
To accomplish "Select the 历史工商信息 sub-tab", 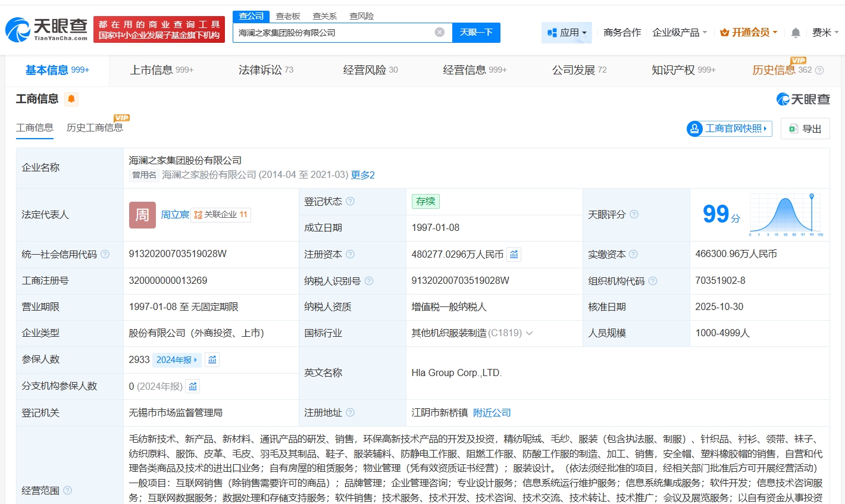I will tap(95, 128).
